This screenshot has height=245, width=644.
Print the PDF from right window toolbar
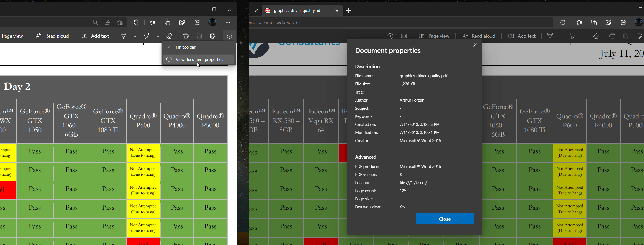click(x=612, y=36)
